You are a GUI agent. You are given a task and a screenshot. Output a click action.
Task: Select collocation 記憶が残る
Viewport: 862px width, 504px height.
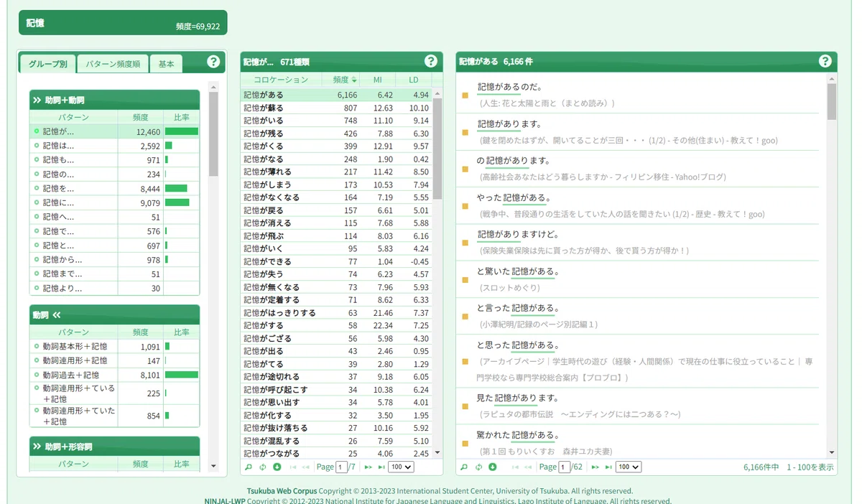point(337,134)
